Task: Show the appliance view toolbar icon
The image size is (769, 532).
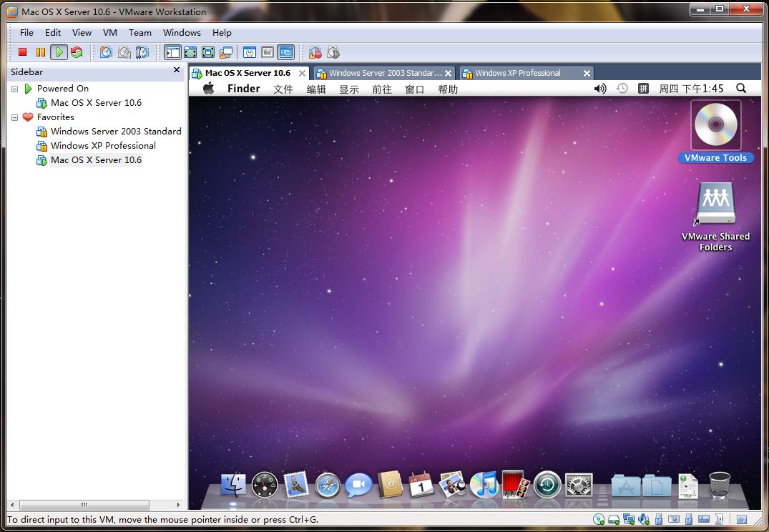Action: pos(268,52)
